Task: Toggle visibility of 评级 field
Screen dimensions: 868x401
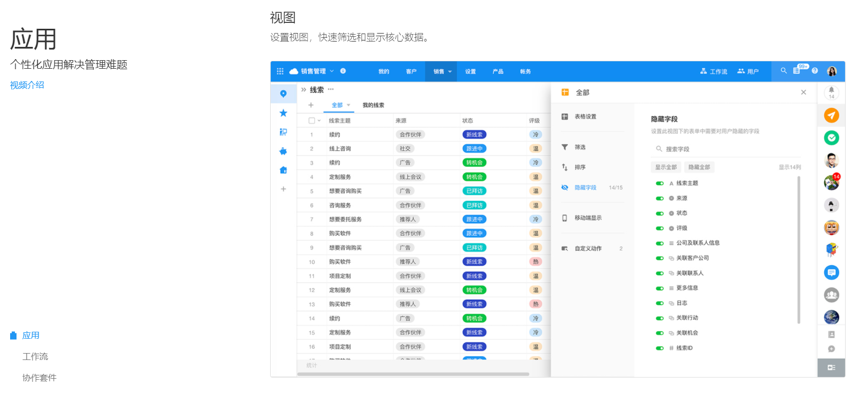Action: pos(660,228)
